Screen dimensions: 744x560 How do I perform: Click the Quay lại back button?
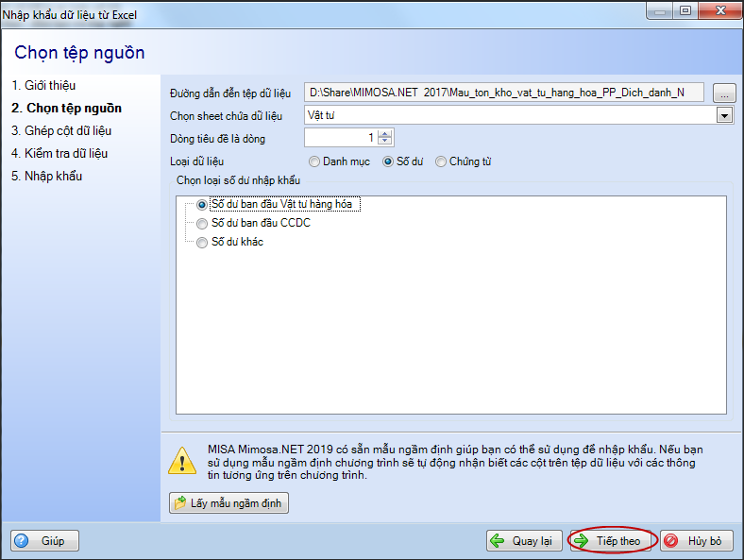[x=524, y=540]
